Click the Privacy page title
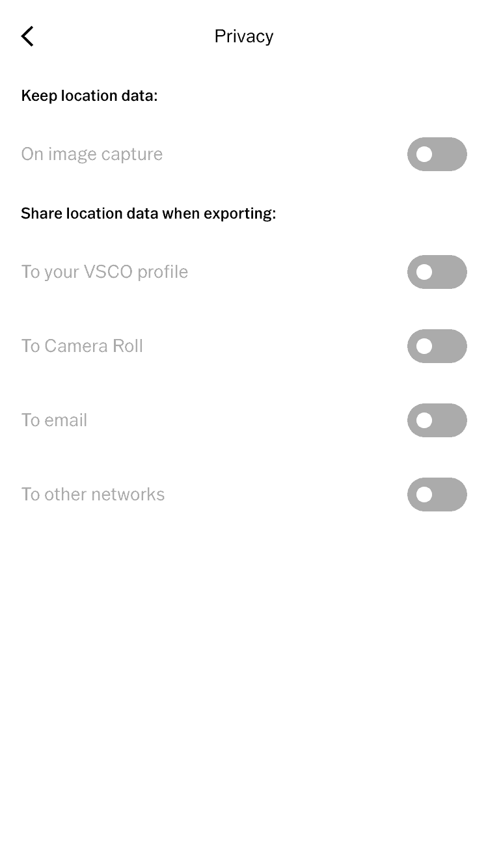Screen dimensions: 488x868 [x=244, y=36]
